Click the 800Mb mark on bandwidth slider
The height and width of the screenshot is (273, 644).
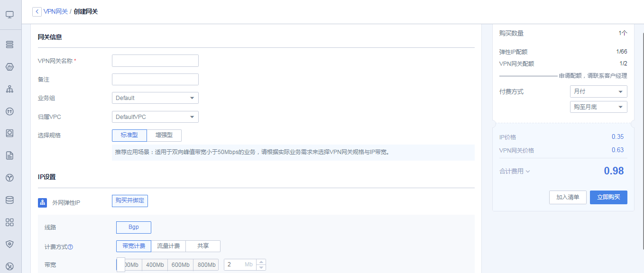206,265
